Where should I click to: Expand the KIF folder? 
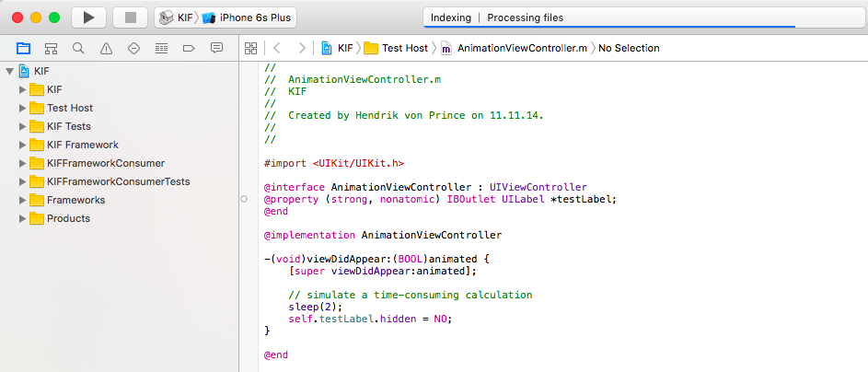pos(22,89)
